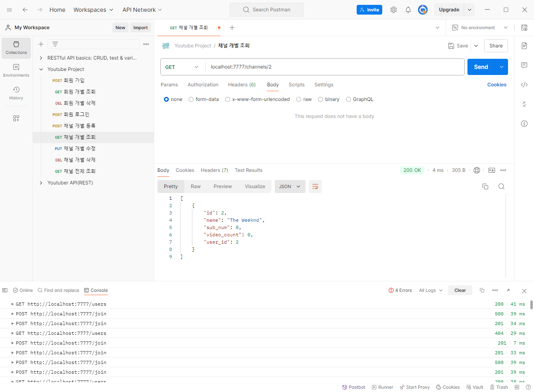Open the Save options dropdown arrow

pos(476,46)
